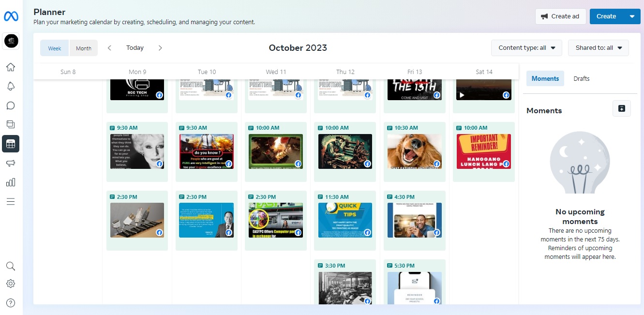Open the Meta logo home link

(11, 16)
